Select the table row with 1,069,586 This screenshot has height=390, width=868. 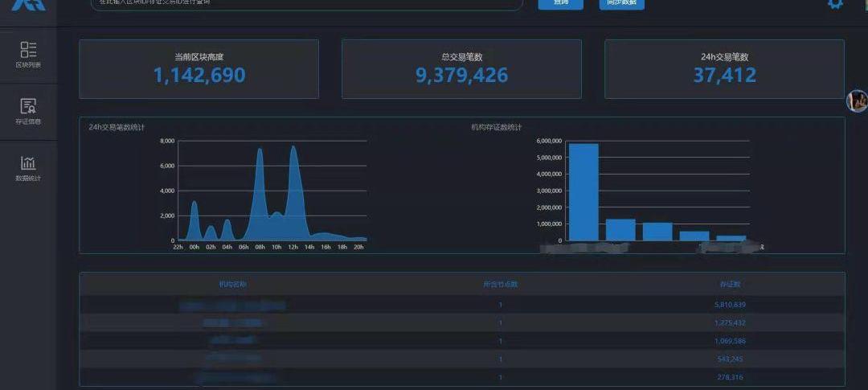[461, 341]
